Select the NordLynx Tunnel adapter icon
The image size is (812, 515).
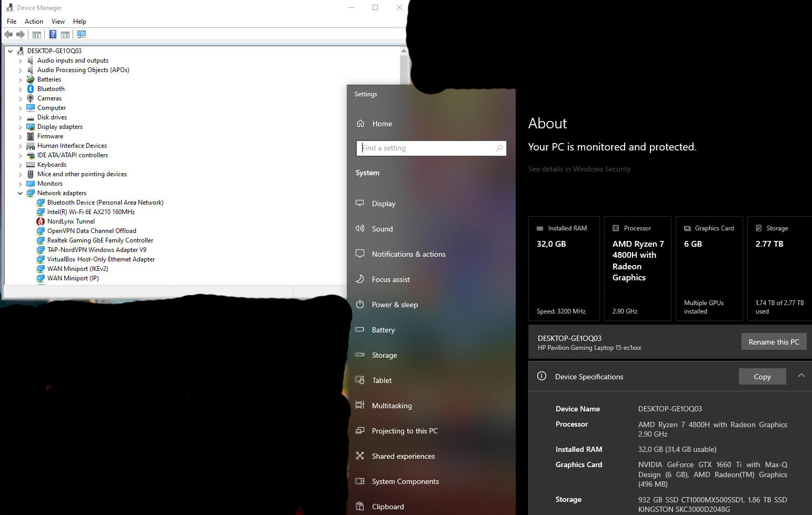[x=41, y=221]
